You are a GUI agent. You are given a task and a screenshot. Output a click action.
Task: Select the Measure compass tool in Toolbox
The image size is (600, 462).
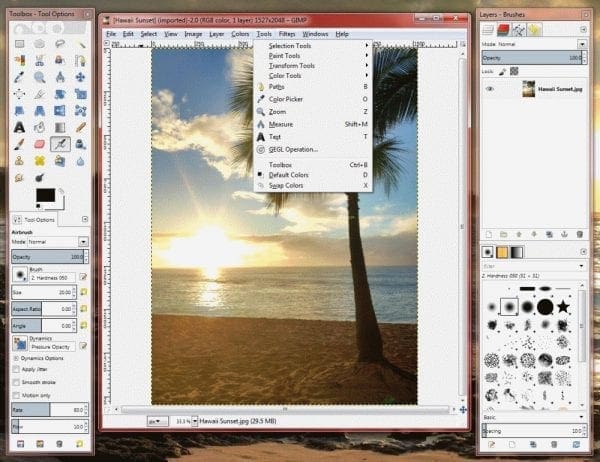[60, 77]
